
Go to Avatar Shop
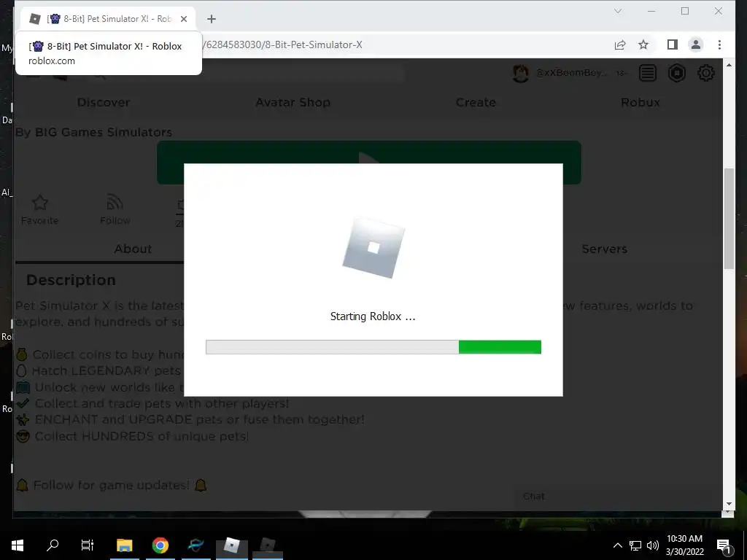point(293,102)
